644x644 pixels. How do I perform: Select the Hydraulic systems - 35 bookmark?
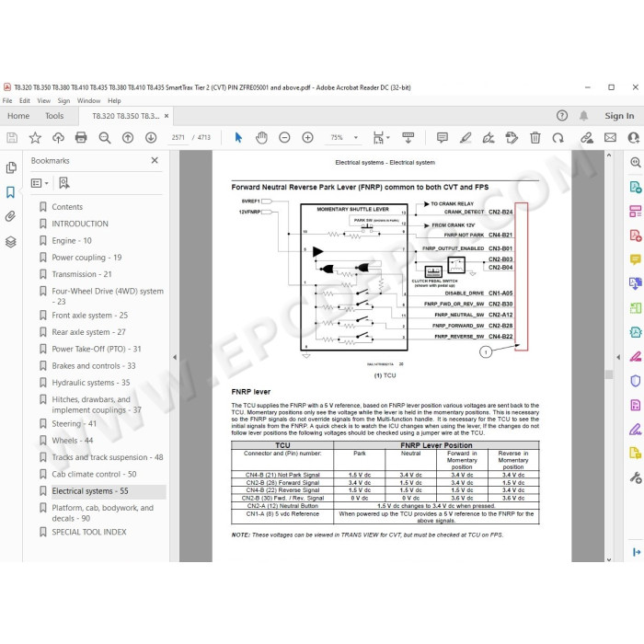point(91,383)
